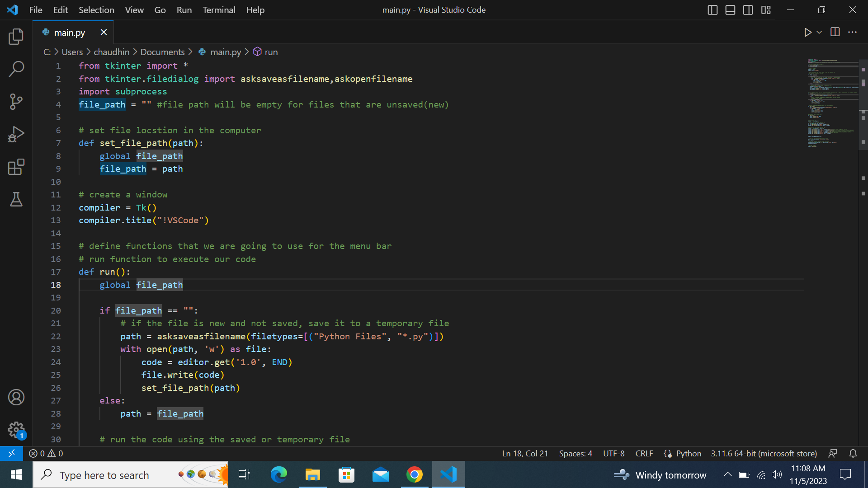Open the Testing flask view
Image resolution: width=868 pixels, height=488 pixels.
click(x=16, y=199)
